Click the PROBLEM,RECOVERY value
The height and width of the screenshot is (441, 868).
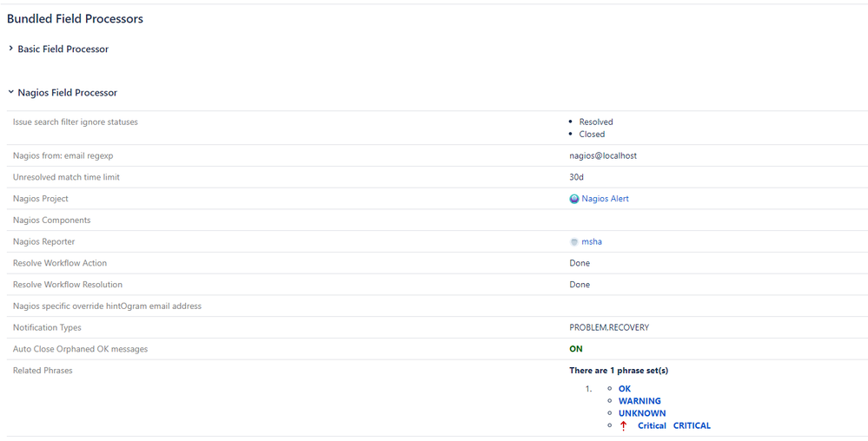[x=609, y=327]
